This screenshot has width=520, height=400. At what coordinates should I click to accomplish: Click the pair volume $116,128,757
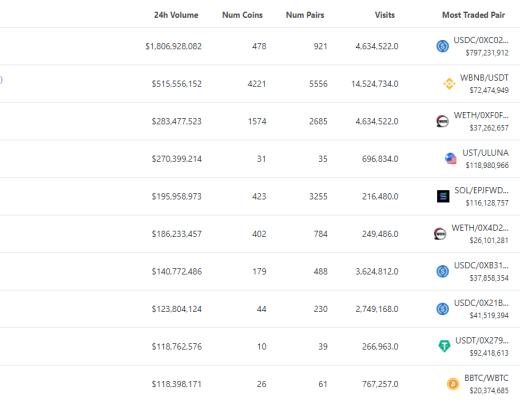(487, 203)
